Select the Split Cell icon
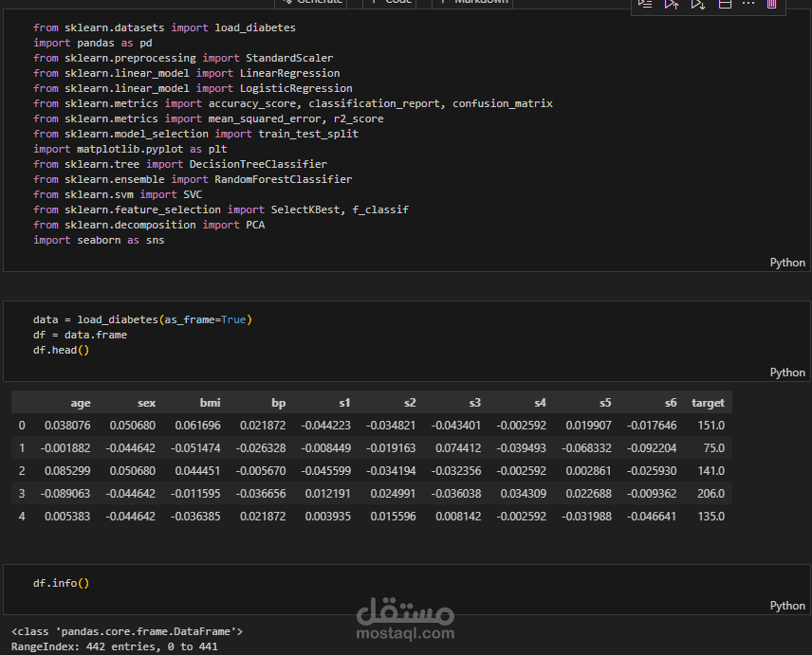 point(724,5)
